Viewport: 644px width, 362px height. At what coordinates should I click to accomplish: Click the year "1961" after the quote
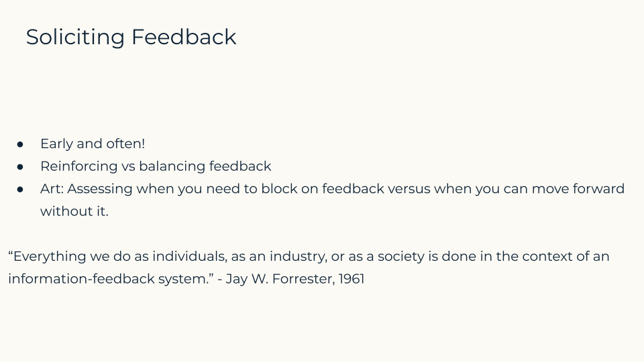[352, 279]
